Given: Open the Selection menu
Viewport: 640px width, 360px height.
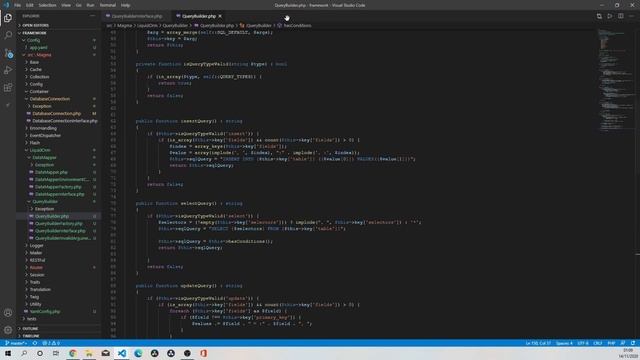Looking at the screenshot, I should [x=47, y=5].
